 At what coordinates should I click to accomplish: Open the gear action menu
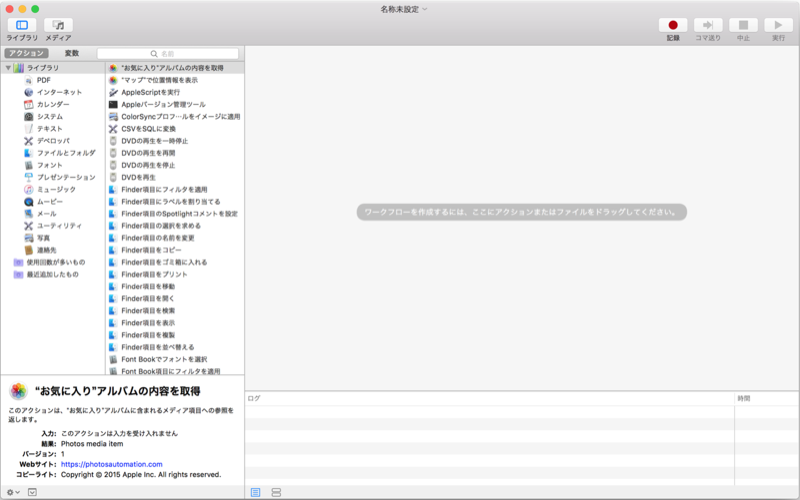(13, 492)
